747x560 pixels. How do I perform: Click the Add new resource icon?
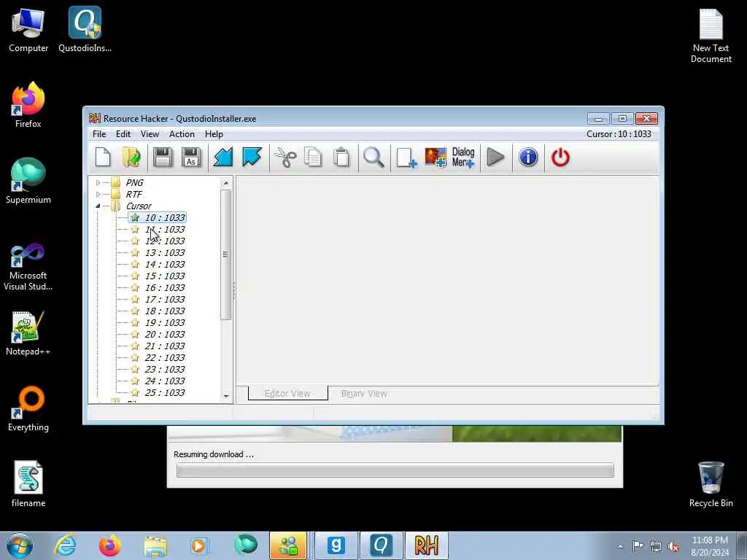point(406,157)
